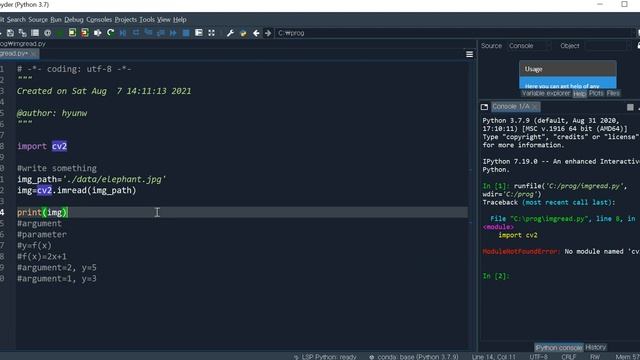Open the PYTHONPATH manager icon
Viewport: 640px width, 360px height.
pos(243,33)
